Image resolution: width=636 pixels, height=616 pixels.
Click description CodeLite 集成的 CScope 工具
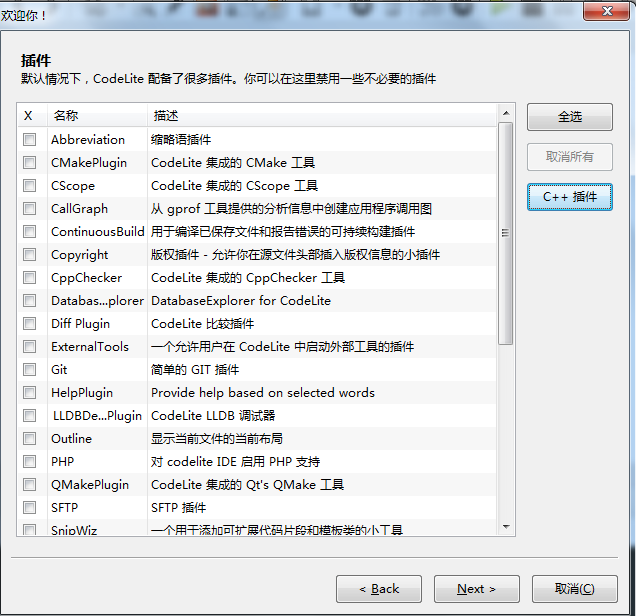pyautogui.click(x=234, y=186)
